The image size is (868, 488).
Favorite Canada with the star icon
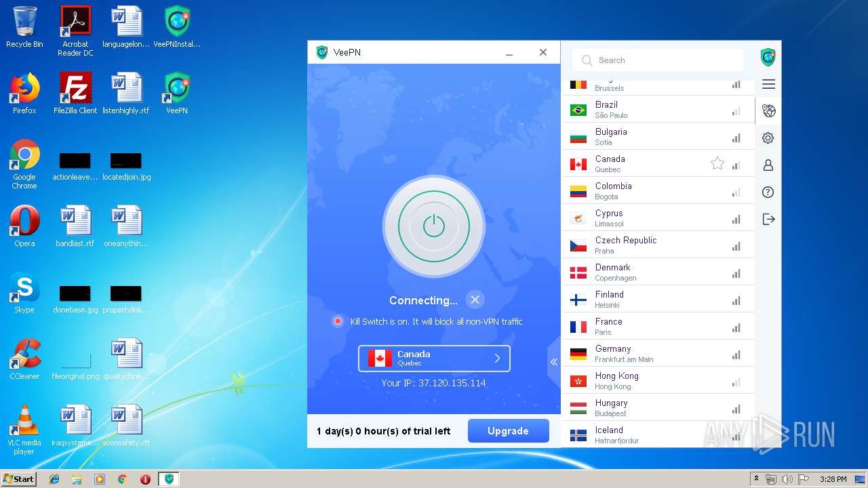click(717, 163)
